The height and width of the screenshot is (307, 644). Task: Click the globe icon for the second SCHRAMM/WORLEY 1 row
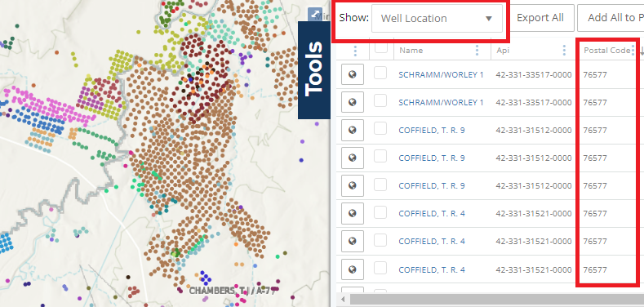pyautogui.click(x=353, y=102)
